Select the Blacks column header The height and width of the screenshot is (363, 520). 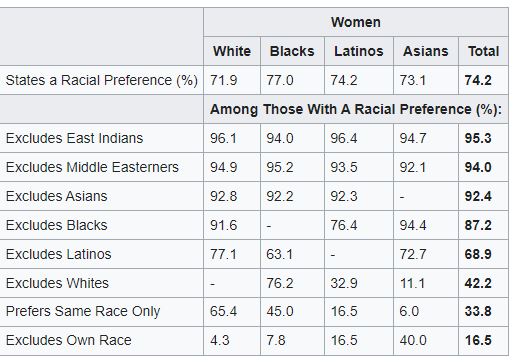(x=292, y=51)
